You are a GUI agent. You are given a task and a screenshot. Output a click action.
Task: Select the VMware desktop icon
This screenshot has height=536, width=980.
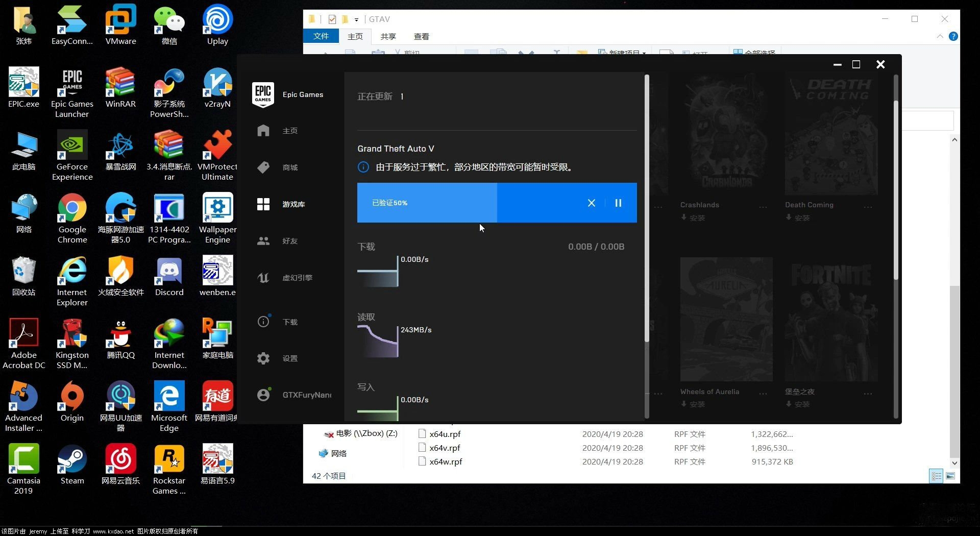pyautogui.click(x=120, y=25)
